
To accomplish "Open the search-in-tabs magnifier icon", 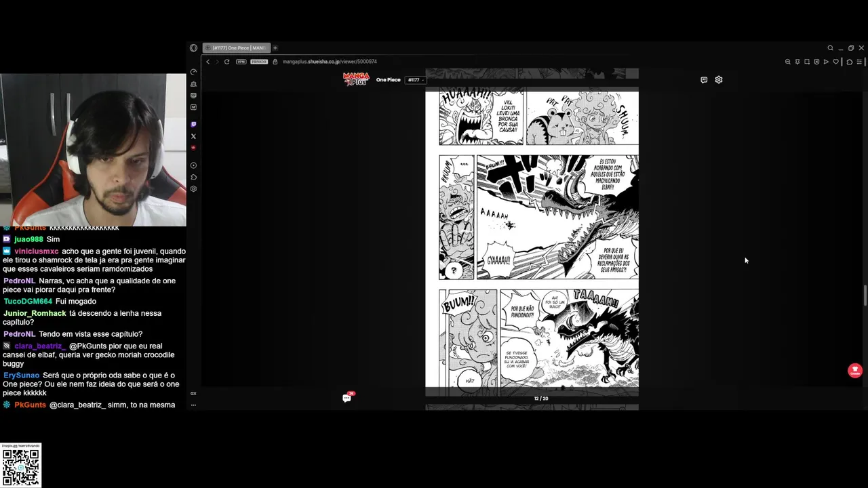I will [x=830, y=48].
